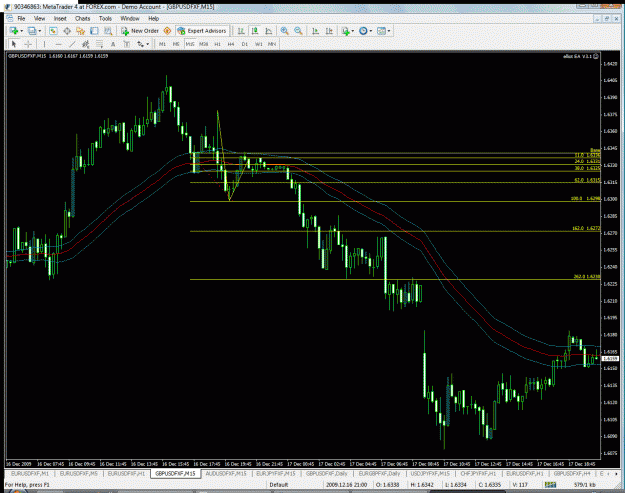Expand the Templates dropdown arrow

pos(389,31)
